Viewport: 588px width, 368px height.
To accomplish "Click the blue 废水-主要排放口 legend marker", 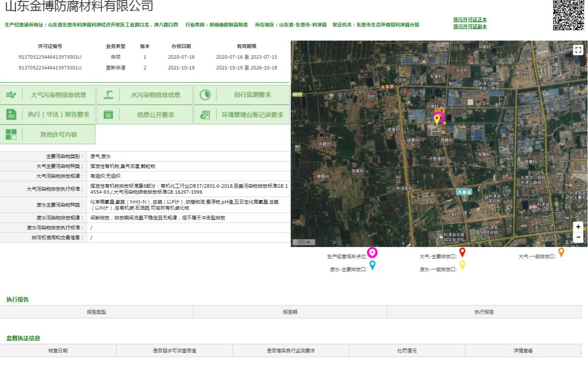I will (372, 265).
